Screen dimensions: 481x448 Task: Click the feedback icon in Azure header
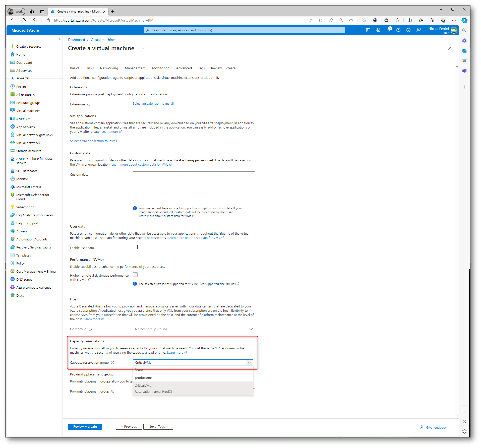point(418,30)
